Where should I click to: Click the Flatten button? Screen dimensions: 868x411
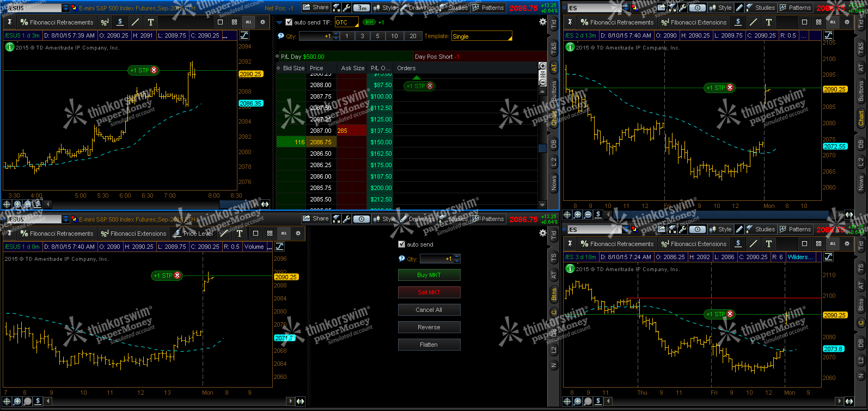(429, 345)
